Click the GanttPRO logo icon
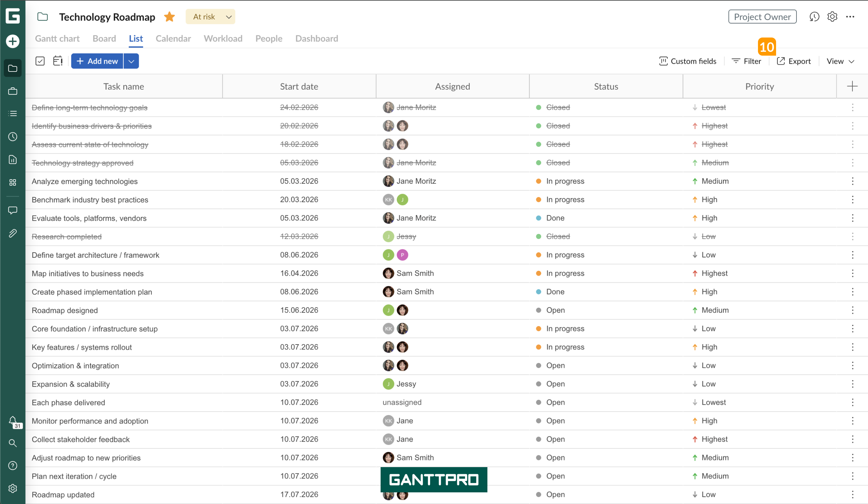 click(13, 16)
